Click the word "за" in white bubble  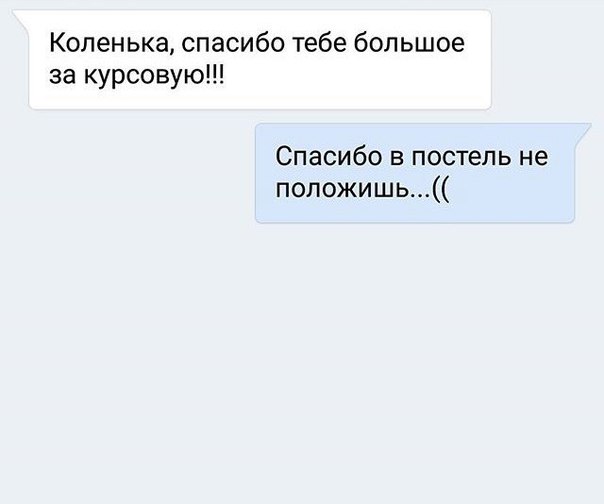(x=62, y=75)
